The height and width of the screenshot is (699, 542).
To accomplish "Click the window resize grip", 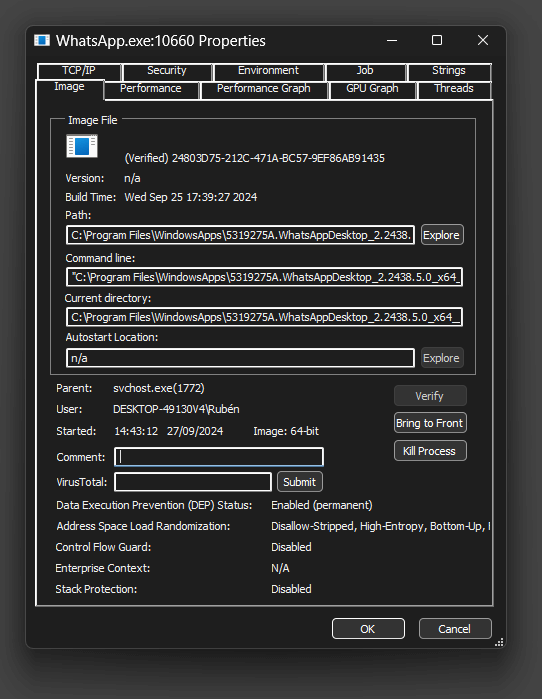I will [x=499, y=642].
